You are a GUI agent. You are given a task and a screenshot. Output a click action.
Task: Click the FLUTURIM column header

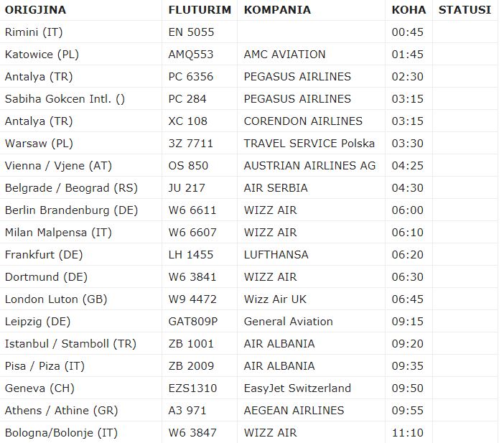click(200, 9)
